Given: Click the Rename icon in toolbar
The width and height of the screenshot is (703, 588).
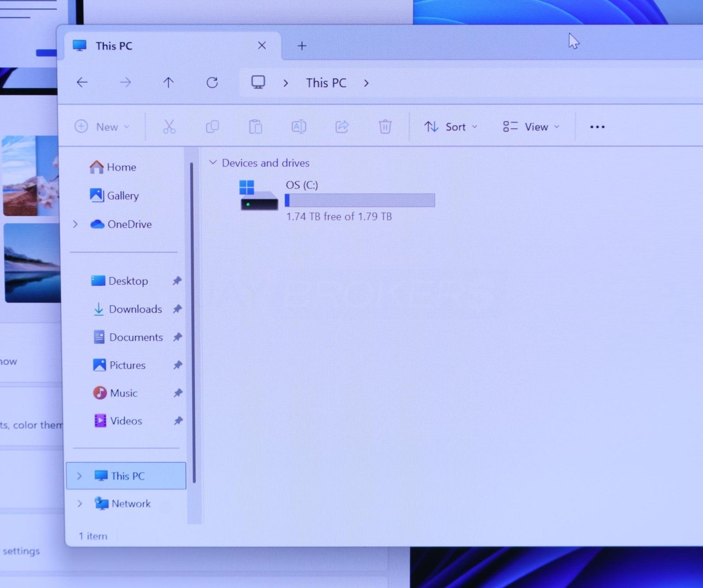Looking at the screenshot, I should [x=299, y=127].
